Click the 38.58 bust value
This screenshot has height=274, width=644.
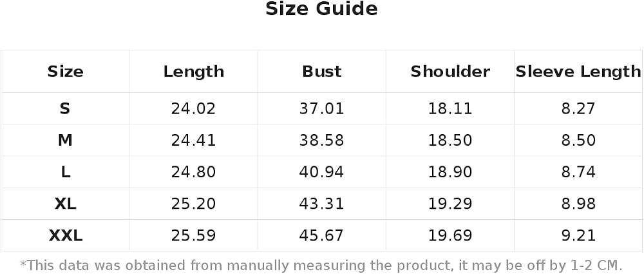click(x=321, y=141)
